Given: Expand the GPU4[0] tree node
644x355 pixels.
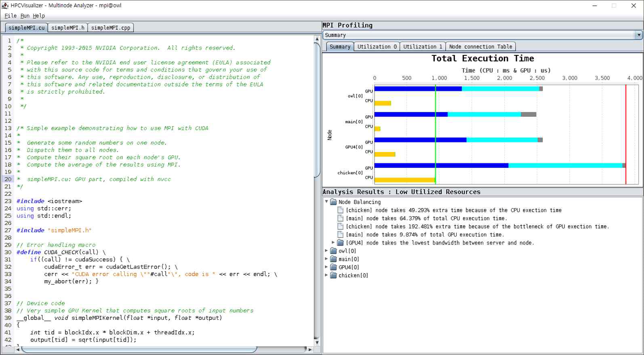Looking at the screenshot, I should (326, 267).
